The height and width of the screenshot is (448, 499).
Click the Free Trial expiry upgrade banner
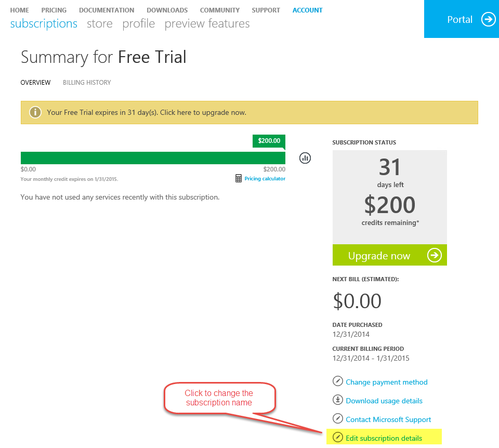click(249, 112)
